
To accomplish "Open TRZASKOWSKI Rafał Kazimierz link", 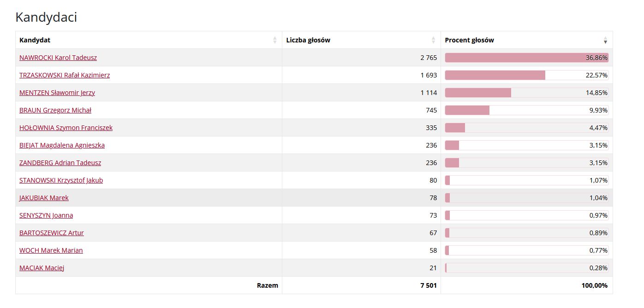I will pyautogui.click(x=65, y=75).
